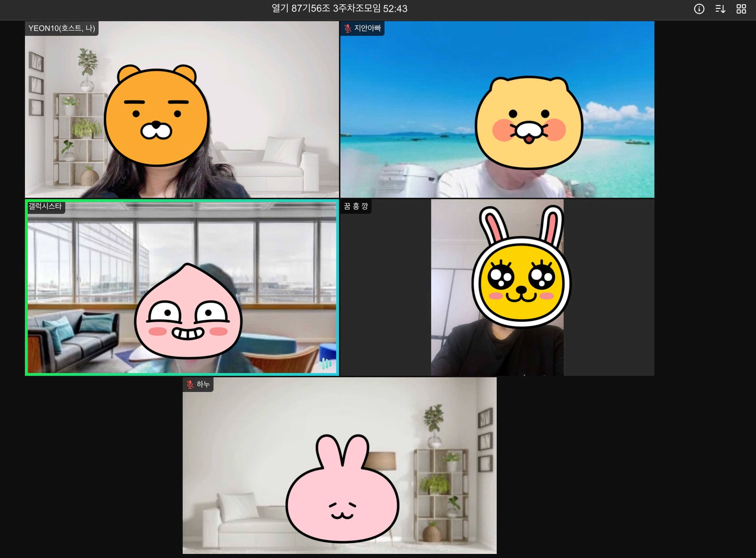Select the 하누 video tile

point(339,465)
